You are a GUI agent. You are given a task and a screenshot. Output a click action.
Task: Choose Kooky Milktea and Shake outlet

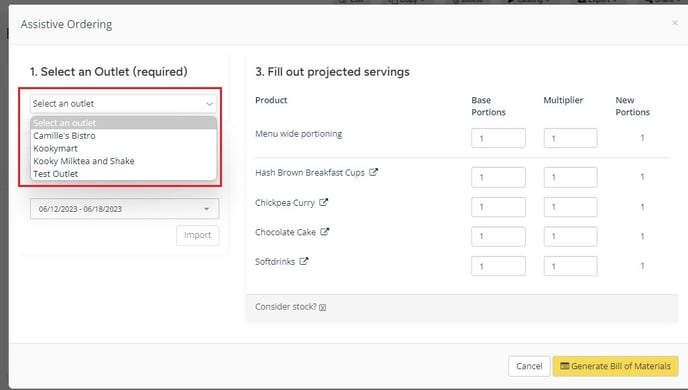(x=124, y=161)
